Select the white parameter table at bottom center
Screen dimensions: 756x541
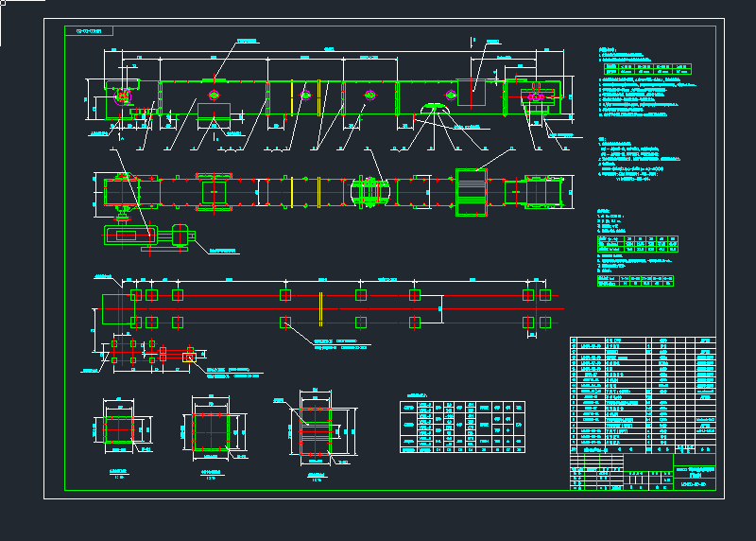463,427
